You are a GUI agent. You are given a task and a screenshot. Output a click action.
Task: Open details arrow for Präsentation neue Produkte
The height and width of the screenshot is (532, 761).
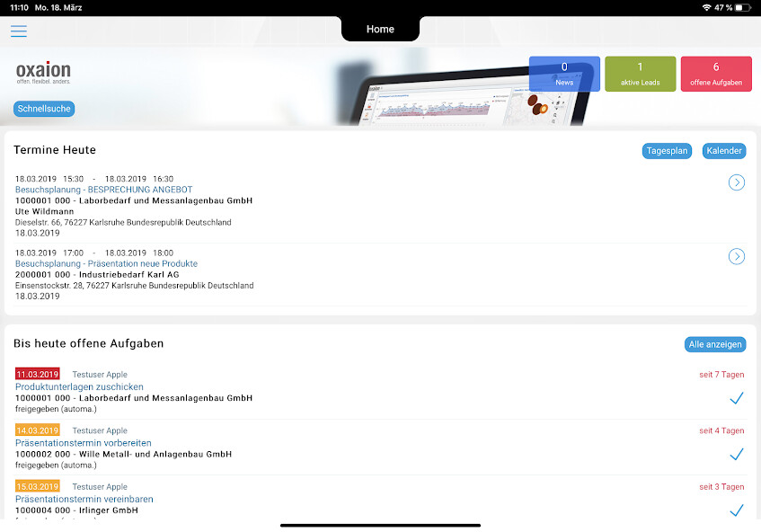[x=737, y=257]
